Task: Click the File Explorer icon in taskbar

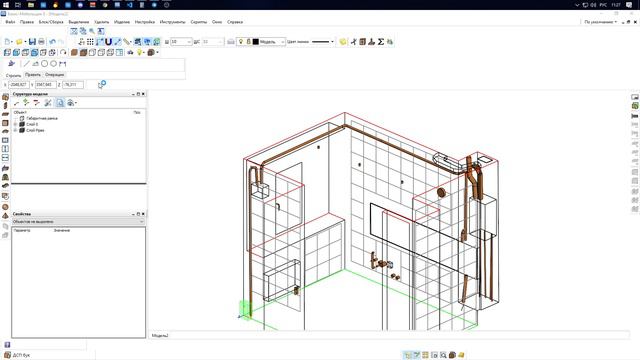Action: [31, 5]
